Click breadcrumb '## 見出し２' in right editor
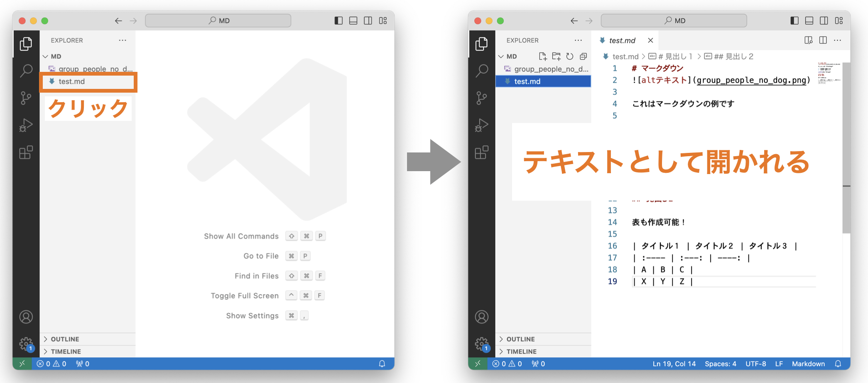The height and width of the screenshot is (383, 868). pos(729,56)
